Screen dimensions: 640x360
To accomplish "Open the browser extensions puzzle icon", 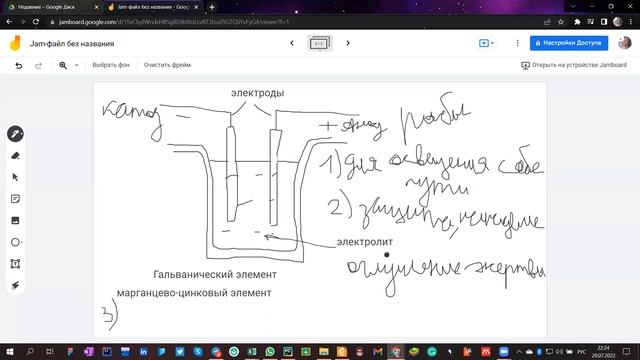I will tap(577, 22).
